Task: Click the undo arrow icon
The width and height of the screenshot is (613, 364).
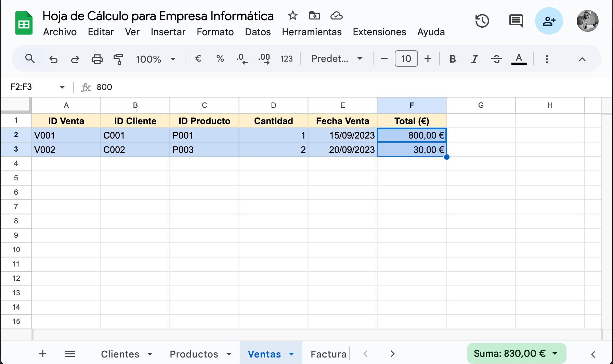Action: coord(53,59)
